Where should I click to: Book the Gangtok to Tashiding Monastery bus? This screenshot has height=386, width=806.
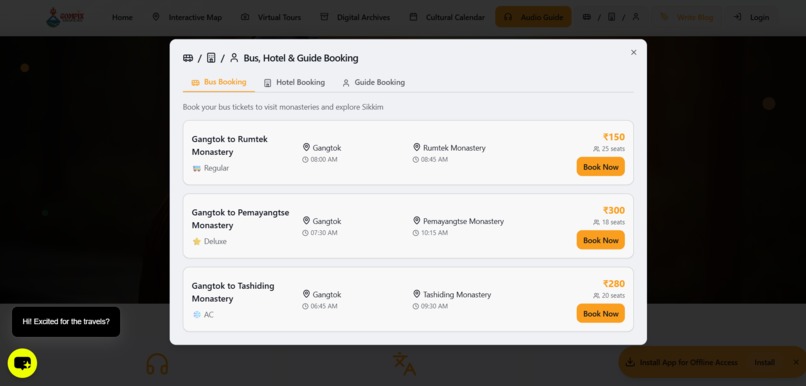(600, 314)
